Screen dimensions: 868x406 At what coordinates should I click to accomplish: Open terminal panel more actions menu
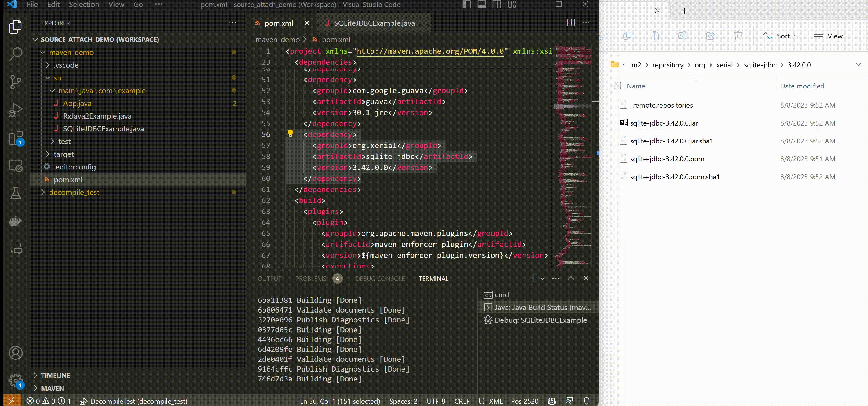556,278
